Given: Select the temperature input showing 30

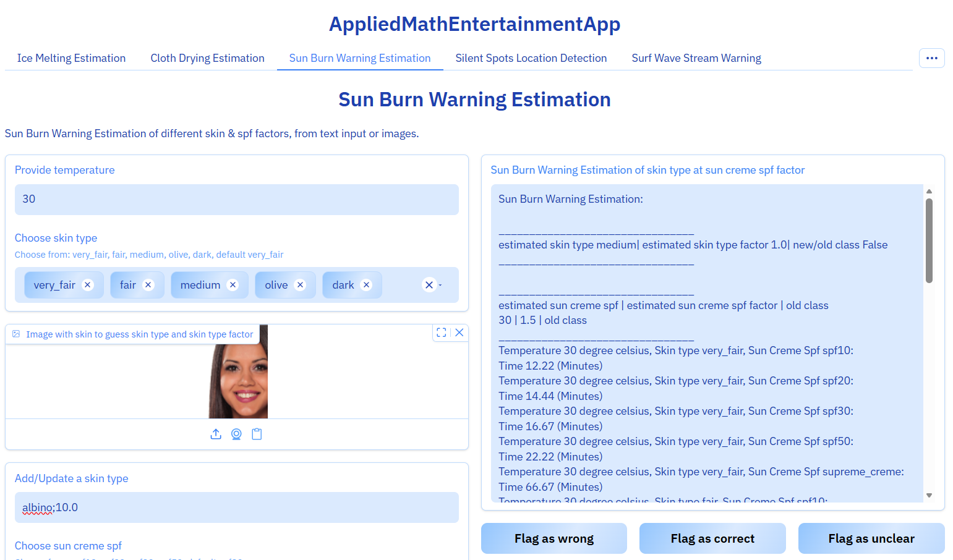Looking at the screenshot, I should 236,199.
